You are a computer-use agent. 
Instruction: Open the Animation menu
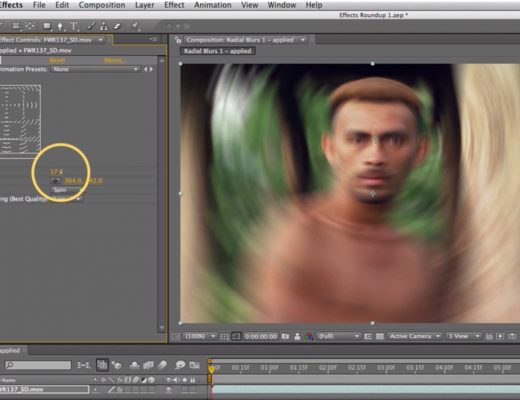point(213,5)
